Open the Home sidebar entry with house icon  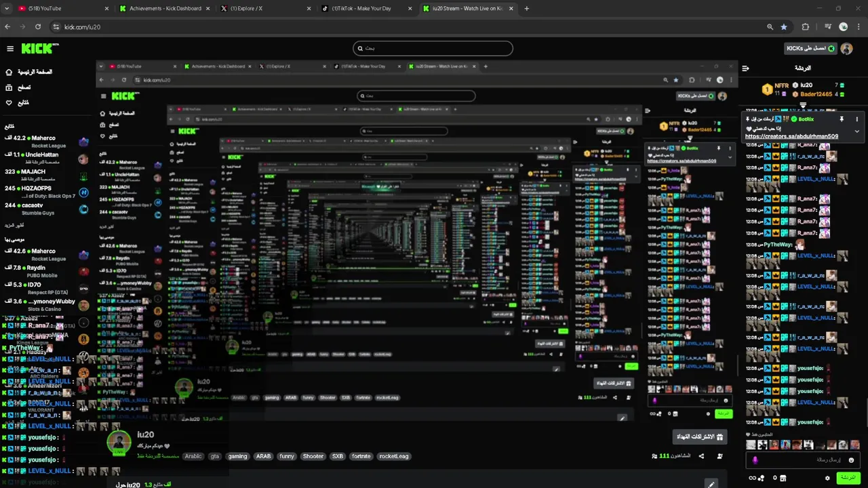click(9, 72)
